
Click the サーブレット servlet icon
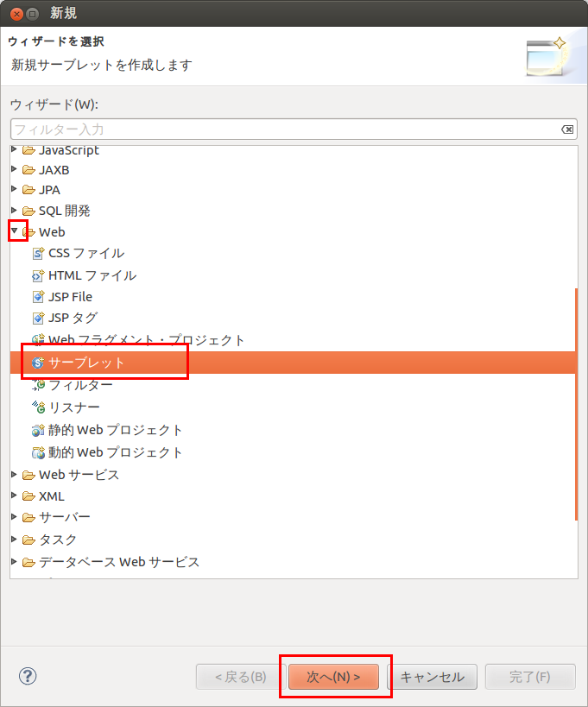(x=37, y=363)
